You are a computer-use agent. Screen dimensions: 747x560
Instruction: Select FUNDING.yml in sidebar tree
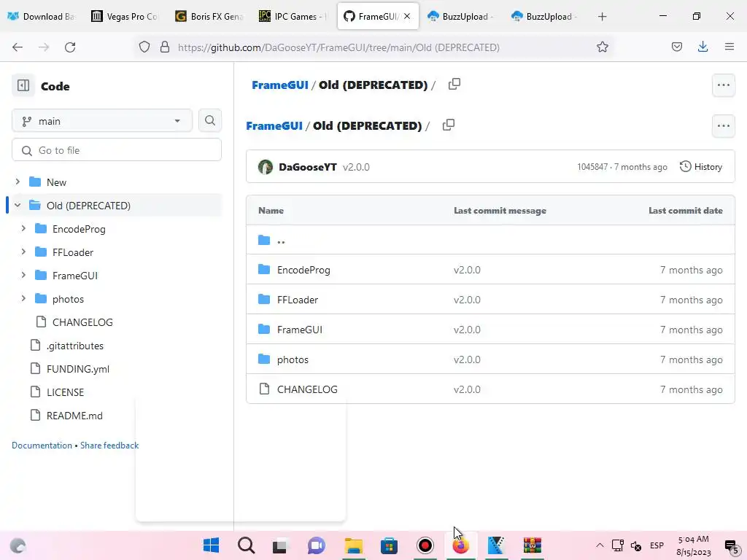coord(77,368)
